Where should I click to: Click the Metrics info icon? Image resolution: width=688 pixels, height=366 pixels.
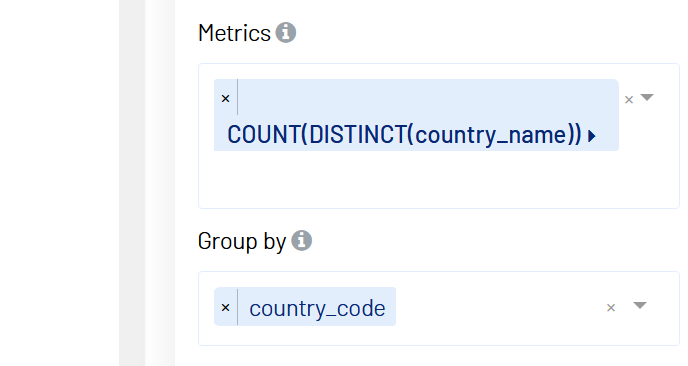286,33
